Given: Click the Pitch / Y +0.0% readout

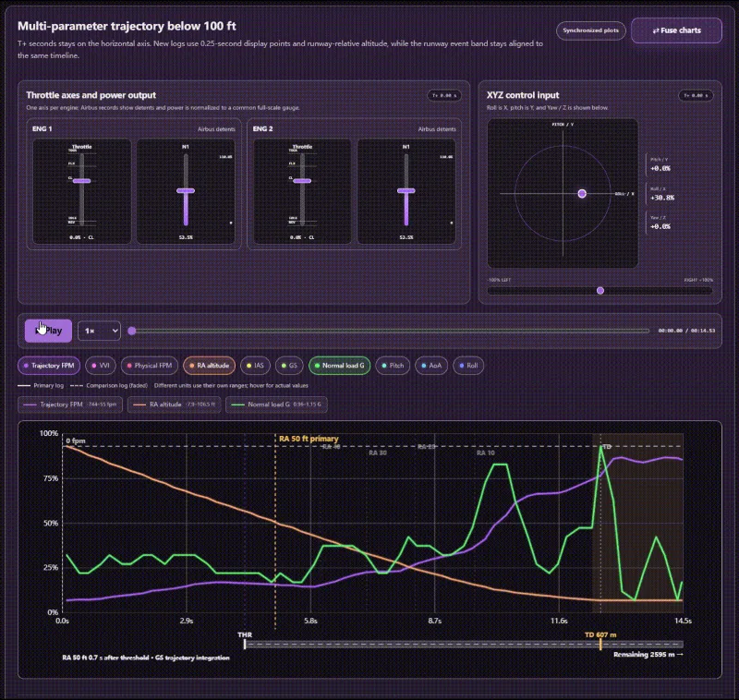Looking at the screenshot, I should coord(660,164).
